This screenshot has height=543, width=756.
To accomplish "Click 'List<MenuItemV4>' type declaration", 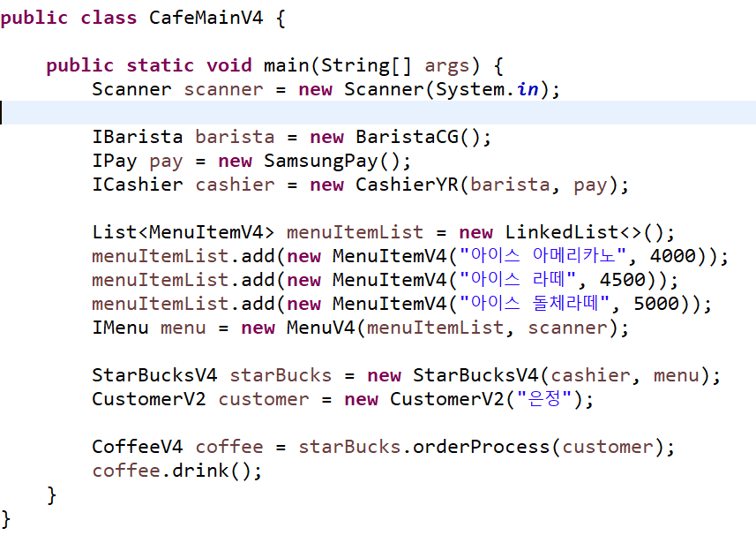I will [183, 232].
